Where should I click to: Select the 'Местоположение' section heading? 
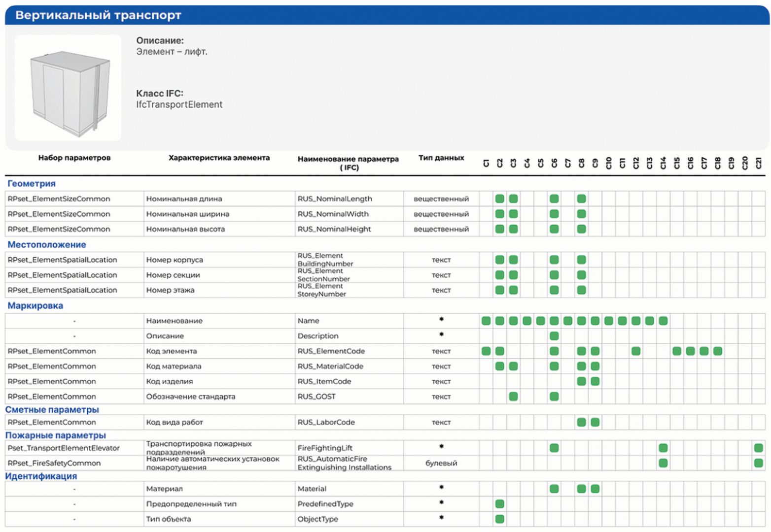pyautogui.click(x=46, y=244)
